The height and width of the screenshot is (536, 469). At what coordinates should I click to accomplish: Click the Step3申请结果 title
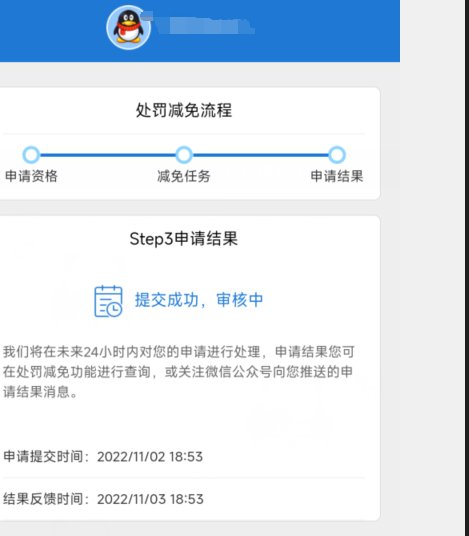point(184,239)
